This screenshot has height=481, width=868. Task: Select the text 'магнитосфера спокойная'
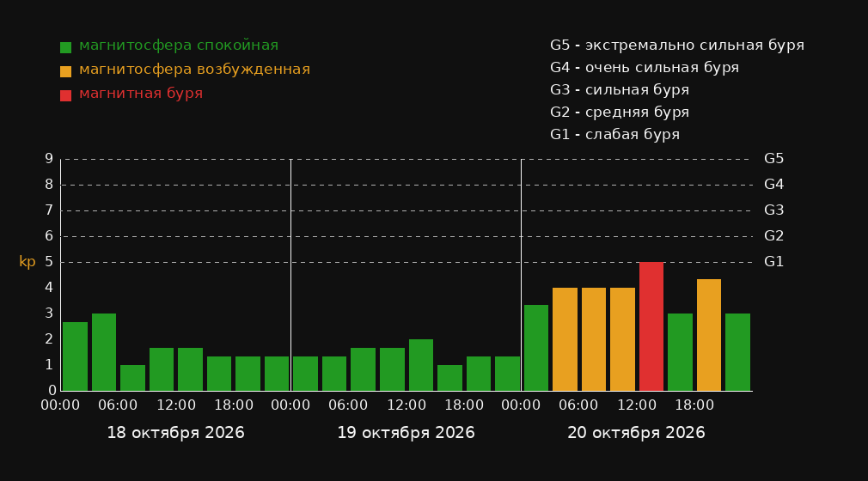point(179,46)
